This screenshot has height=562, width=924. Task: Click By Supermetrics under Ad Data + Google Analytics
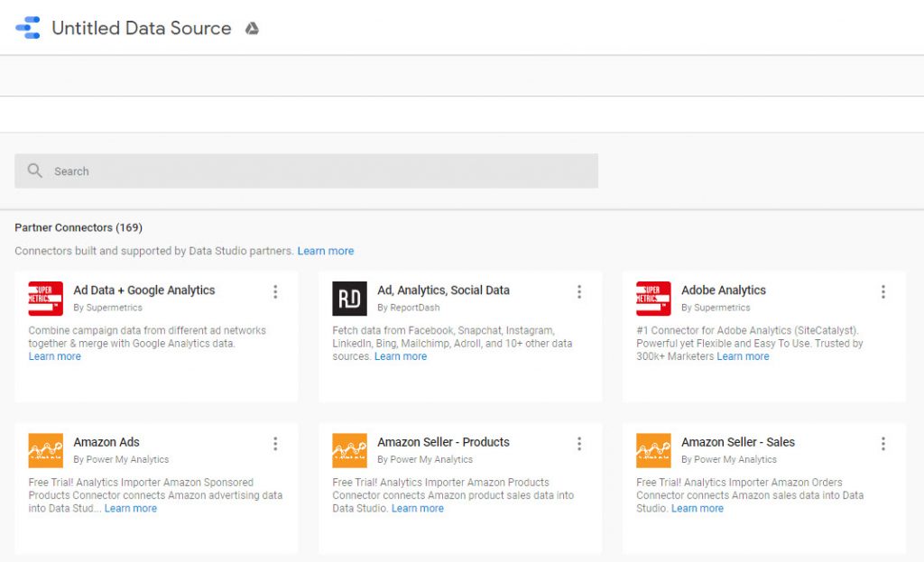108,308
